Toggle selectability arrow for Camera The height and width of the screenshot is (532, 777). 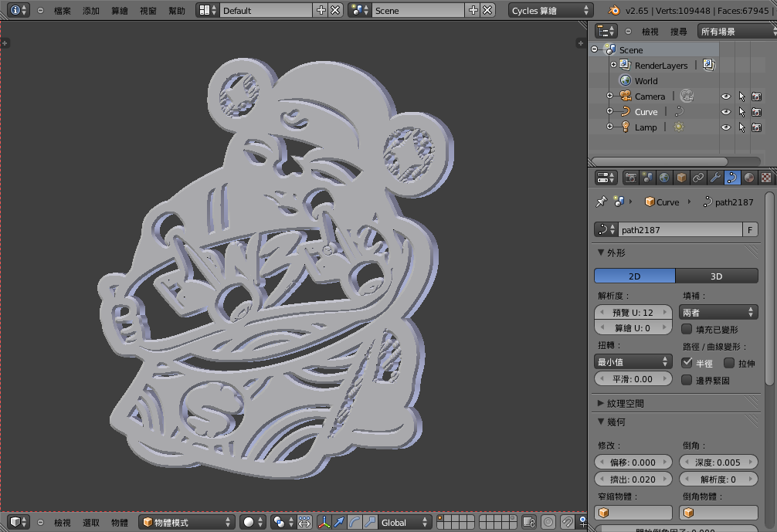[x=741, y=97]
